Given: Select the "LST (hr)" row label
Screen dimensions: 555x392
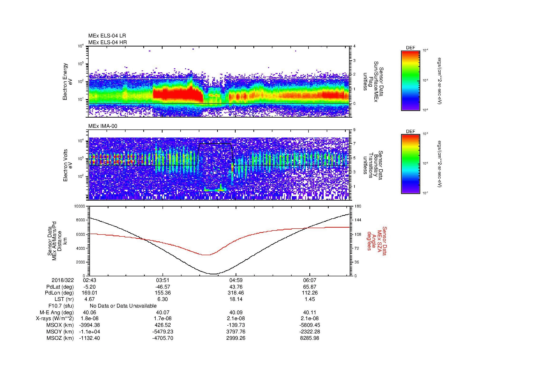Looking at the screenshot, I should pyautogui.click(x=64, y=300).
